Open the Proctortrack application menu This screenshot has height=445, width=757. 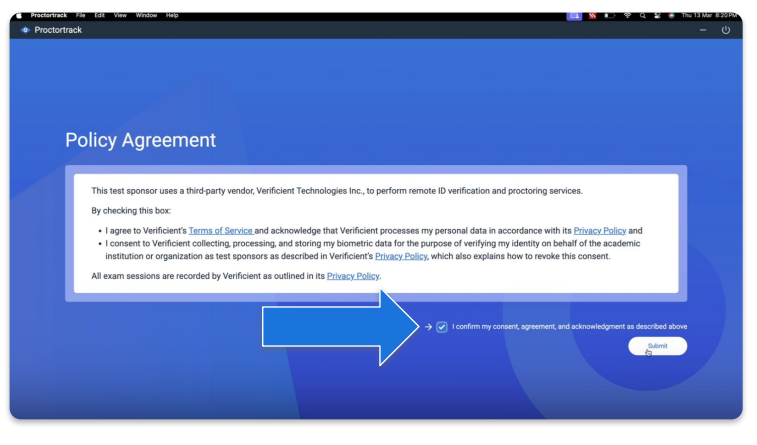(x=49, y=15)
